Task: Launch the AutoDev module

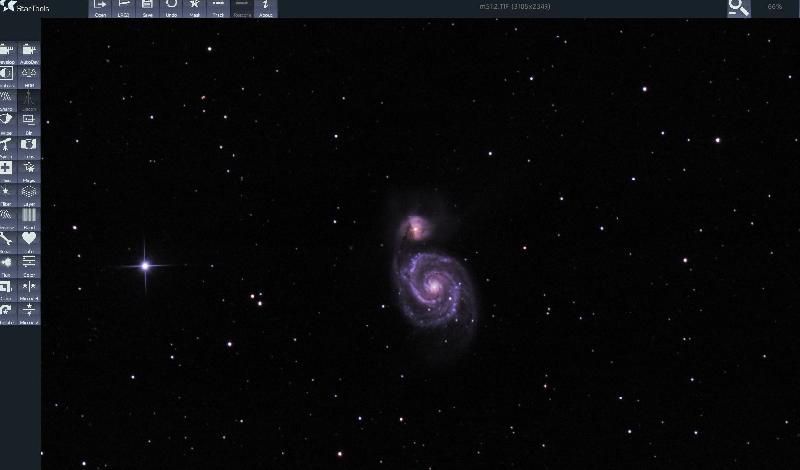Action: tap(29, 53)
